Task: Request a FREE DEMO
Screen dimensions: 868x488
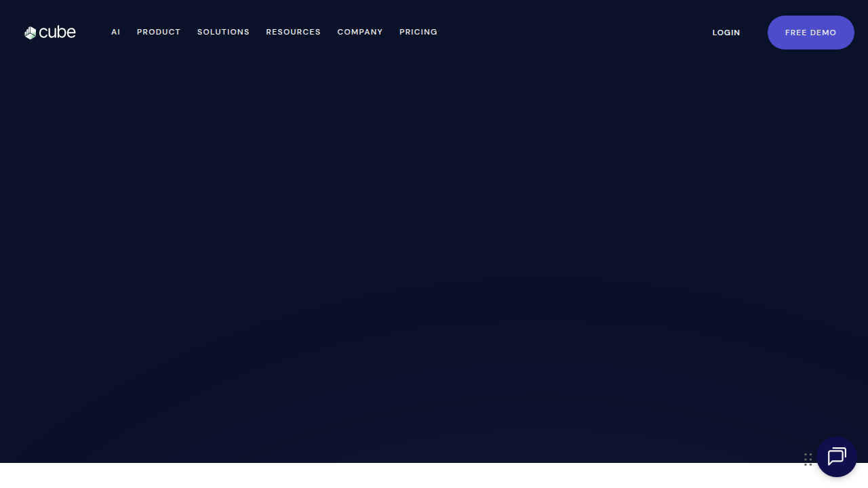Action: (811, 33)
